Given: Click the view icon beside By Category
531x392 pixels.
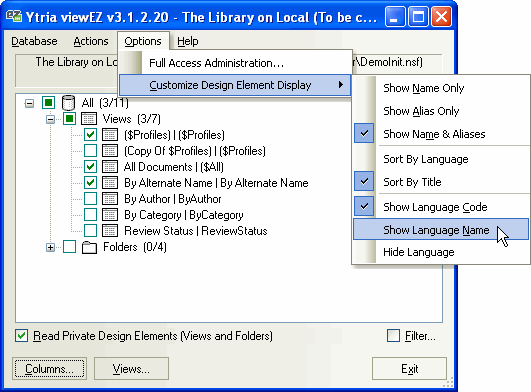Looking at the screenshot, I should (x=110, y=215).
